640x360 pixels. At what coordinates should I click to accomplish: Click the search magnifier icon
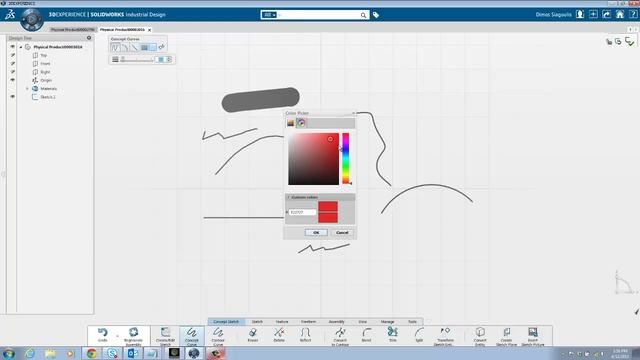(363, 15)
